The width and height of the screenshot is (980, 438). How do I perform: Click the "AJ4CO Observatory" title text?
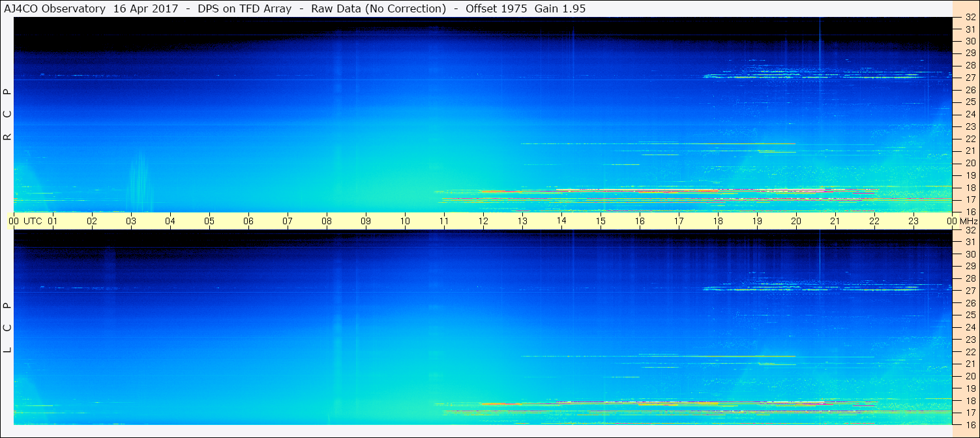[x=55, y=8]
